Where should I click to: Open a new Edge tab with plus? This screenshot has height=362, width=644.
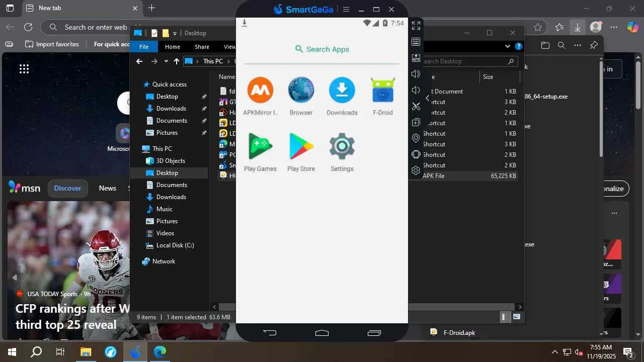151,8
